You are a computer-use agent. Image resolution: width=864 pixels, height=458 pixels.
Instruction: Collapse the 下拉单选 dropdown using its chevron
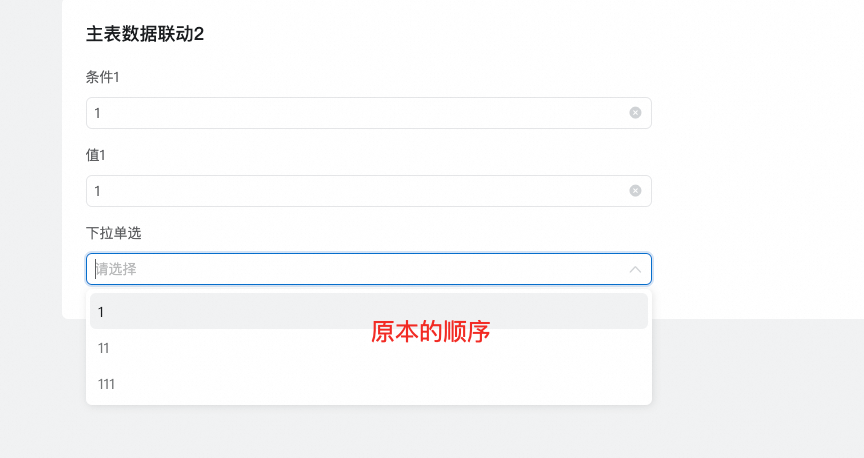pos(635,269)
